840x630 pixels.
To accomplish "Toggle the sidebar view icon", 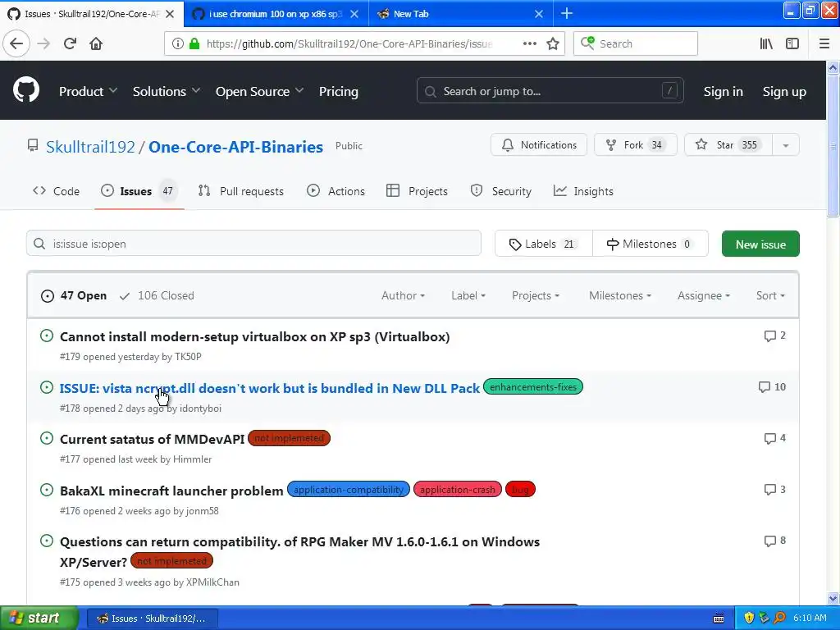I will [x=792, y=44].
